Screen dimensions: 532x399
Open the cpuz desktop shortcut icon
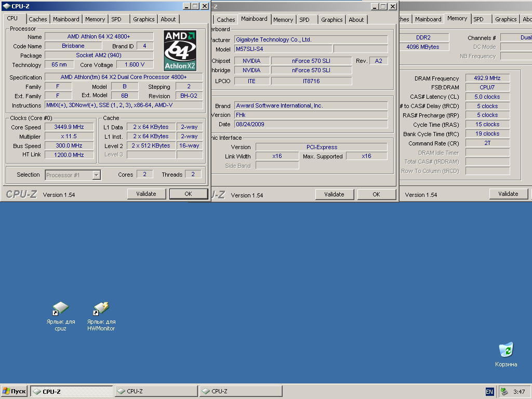pyautogui.click(x=60, y=309)
